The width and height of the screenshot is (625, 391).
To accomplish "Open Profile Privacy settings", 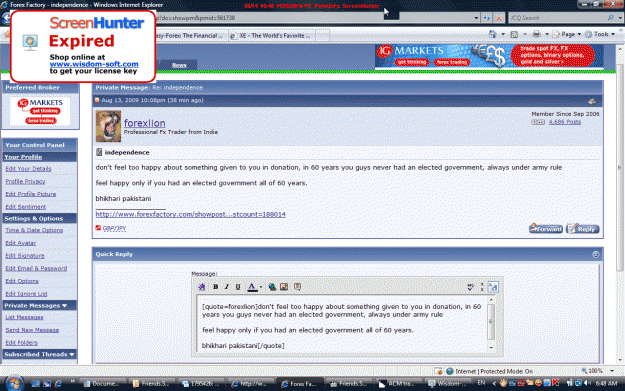I will [25, 181].
